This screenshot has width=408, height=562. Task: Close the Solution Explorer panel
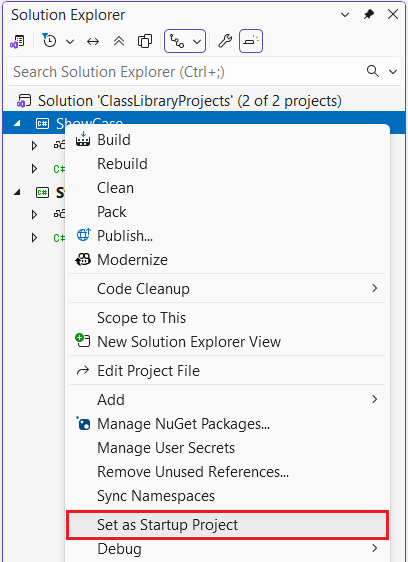[x=393, y=14]
